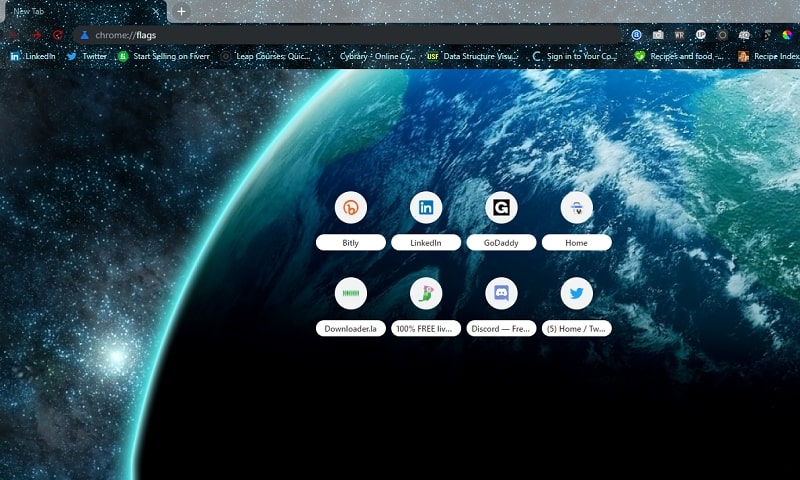Open the Bitly shortcut icon
Screen dimensions: 800x480
coord(351,208)
